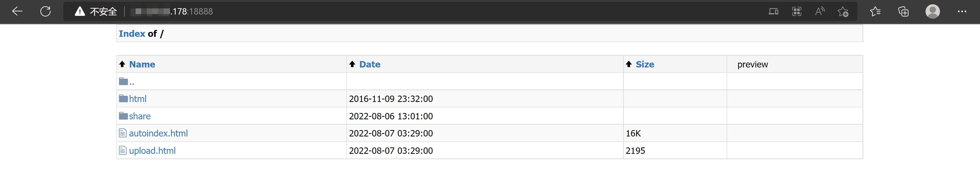Sort the listing by Date
The height and width of the screenshot is (185, 980).
pyautogui.click(x=369, y=64)
